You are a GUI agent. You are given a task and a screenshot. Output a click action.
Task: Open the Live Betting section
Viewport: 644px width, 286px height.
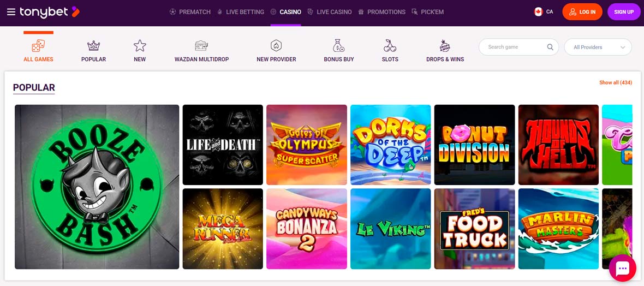(x=245, y=12)
